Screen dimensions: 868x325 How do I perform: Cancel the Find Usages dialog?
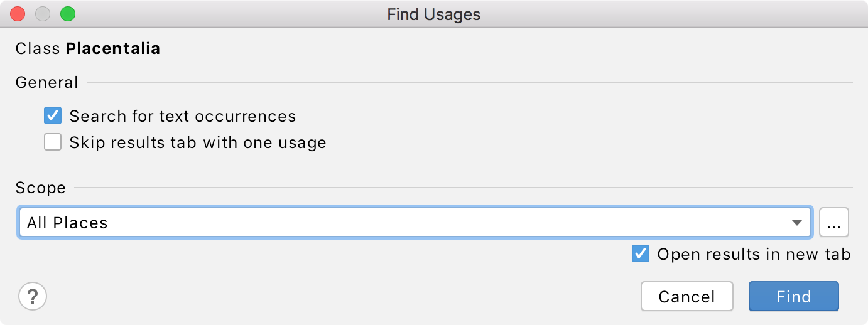click(x=686, y=296)
